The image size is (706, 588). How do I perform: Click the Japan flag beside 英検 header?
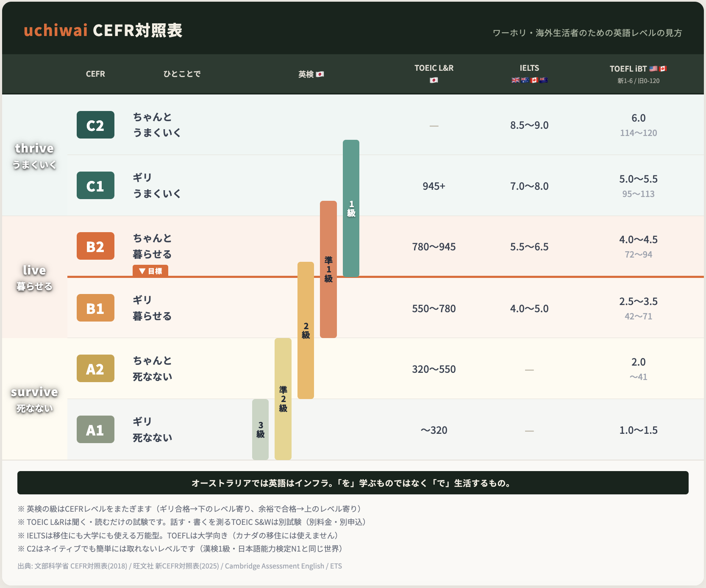click(320, 74)
